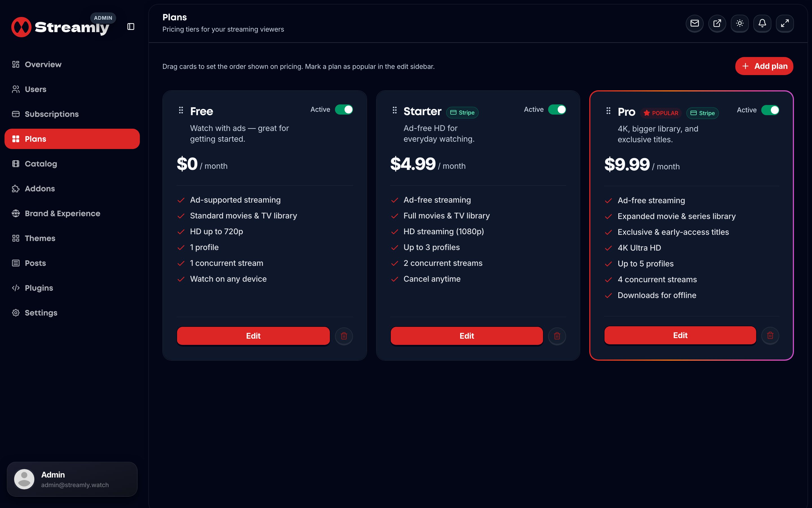812x508 pixels.
Task: Open mail icon in header
Action: [x=694, y=23]
